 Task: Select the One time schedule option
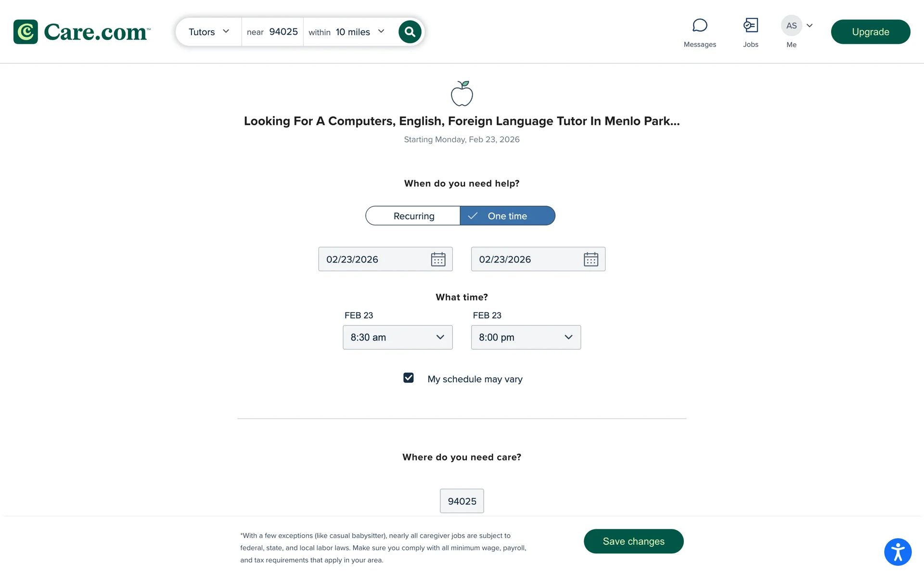click(508, 216)
